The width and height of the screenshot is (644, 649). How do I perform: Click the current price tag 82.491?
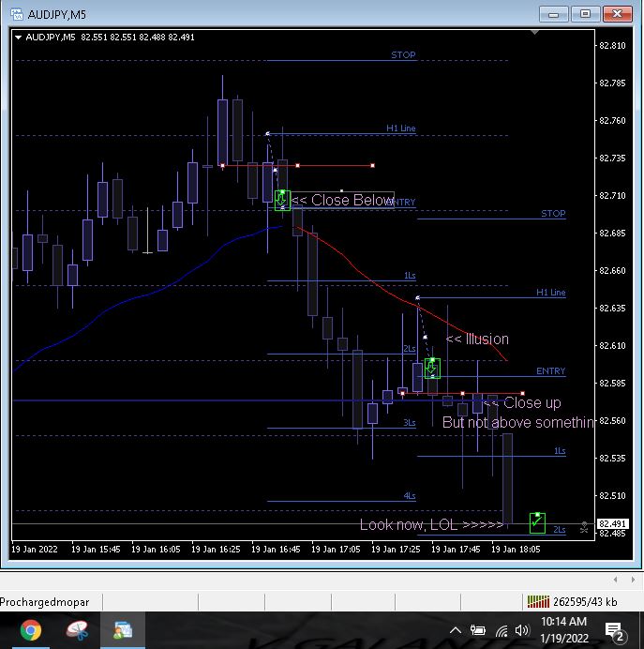tap(612, 524)
